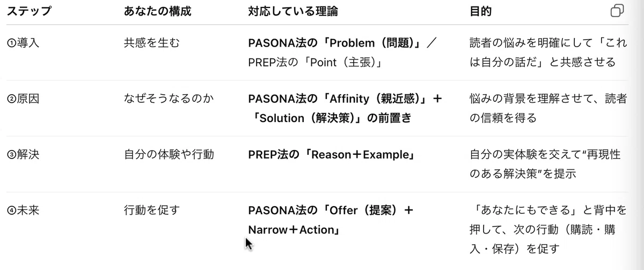Click the ①導入 step cell

(23, 43)
